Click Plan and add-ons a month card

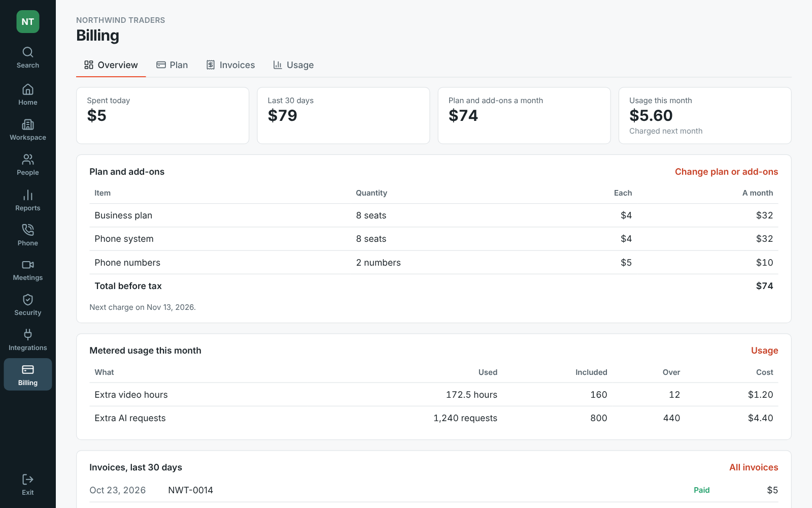[524, 115]
